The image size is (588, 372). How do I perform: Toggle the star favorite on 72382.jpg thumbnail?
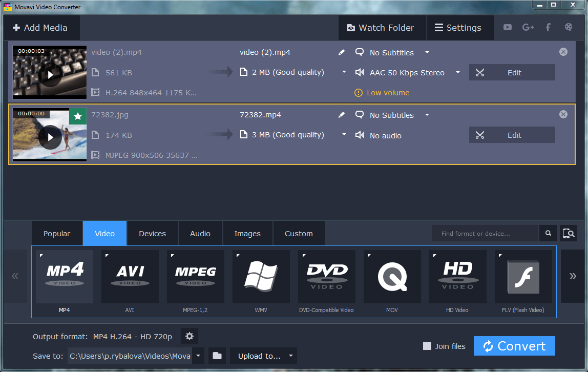coord(77,116)
